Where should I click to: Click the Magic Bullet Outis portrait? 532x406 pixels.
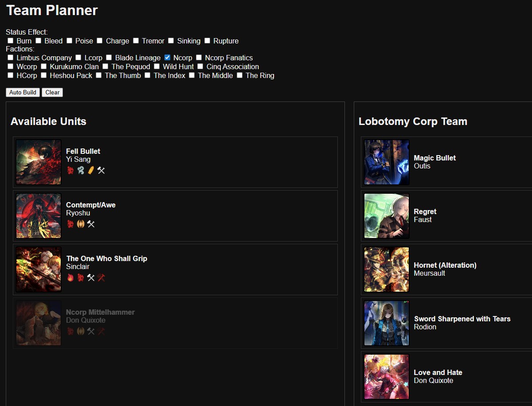pos(387,162)
